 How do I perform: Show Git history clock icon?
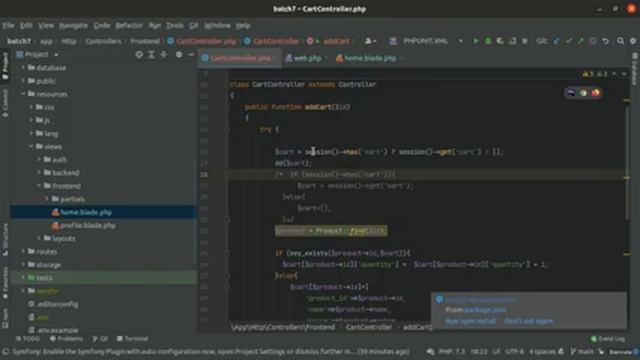tap(593, 41)
